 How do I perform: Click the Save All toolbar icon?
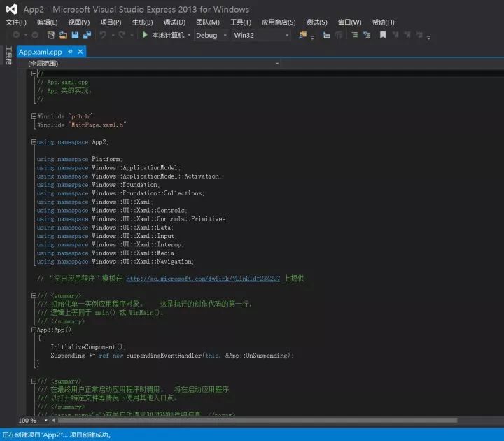[x=87, y=35]
